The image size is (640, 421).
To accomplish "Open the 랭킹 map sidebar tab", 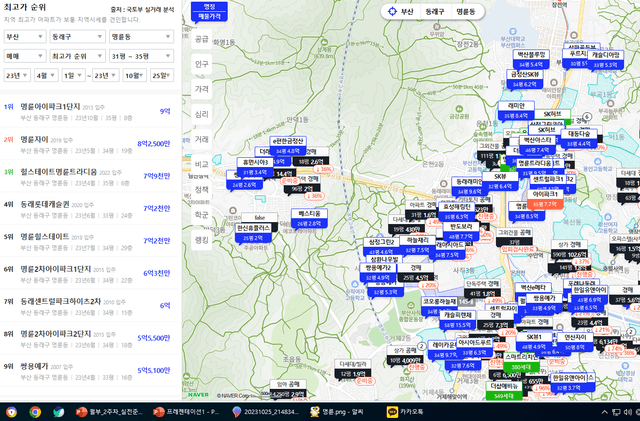I will click(x=202, y=240).
